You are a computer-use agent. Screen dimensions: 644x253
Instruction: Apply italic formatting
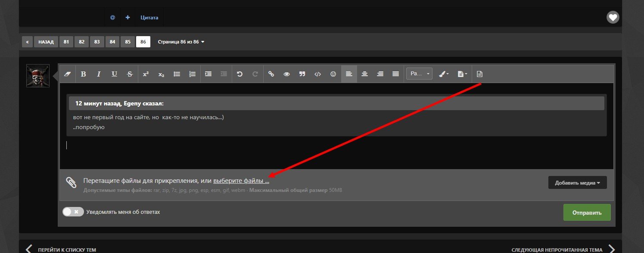coord(99,74)
